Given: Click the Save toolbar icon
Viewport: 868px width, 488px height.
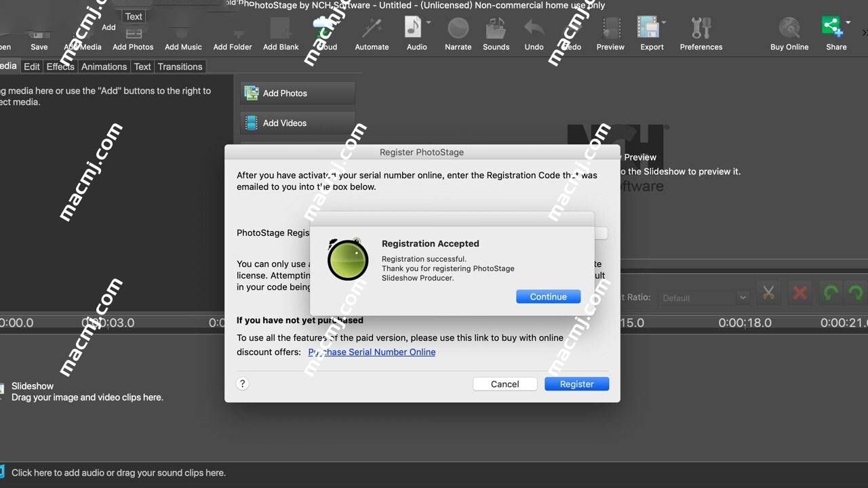Looking at the screenshot, I should pyautogui.click(x=39, y=35).
